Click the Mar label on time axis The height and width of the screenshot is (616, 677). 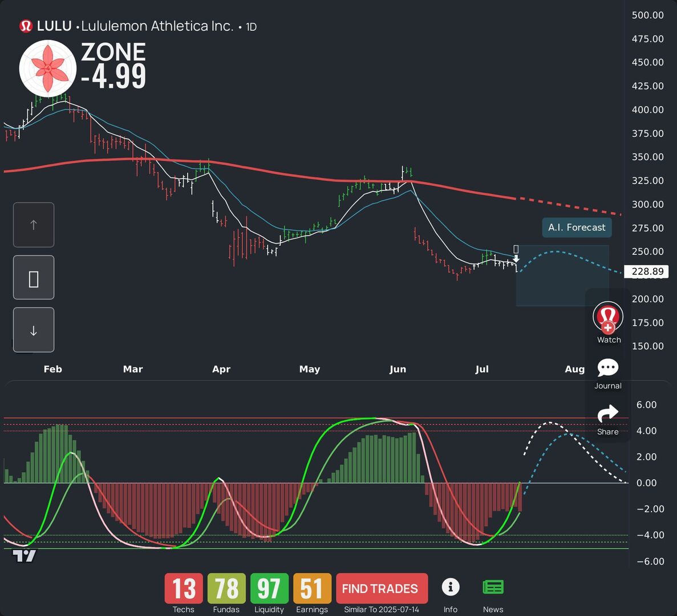pyautogui.click(x=132, y=369)
